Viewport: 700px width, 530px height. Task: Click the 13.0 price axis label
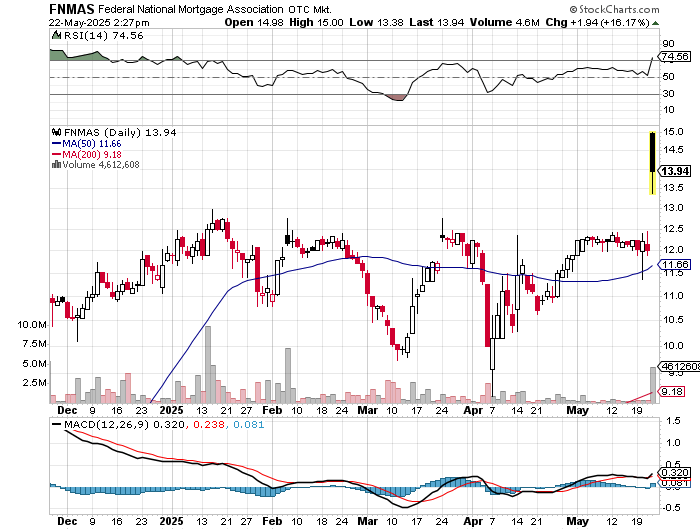point(673,208)
